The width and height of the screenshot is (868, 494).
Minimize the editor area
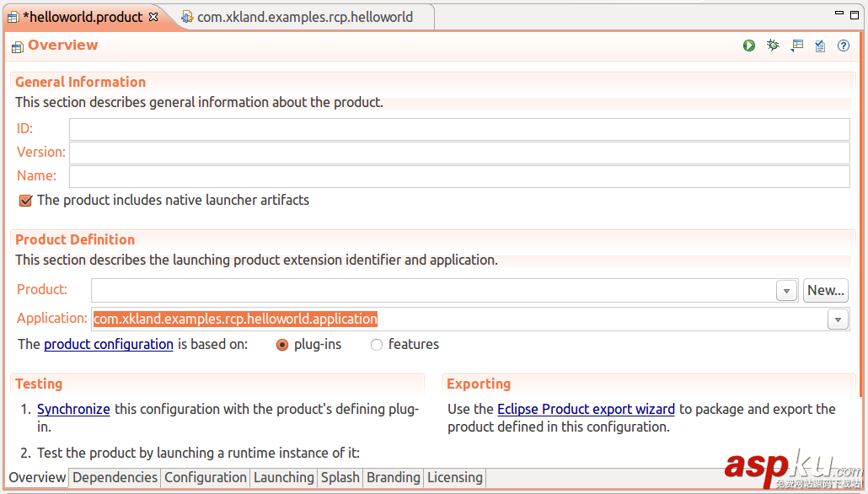click(839, 14)
